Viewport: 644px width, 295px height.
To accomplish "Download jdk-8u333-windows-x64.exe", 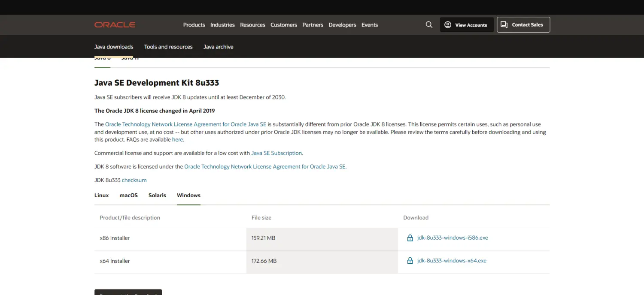I will (452, 261).
